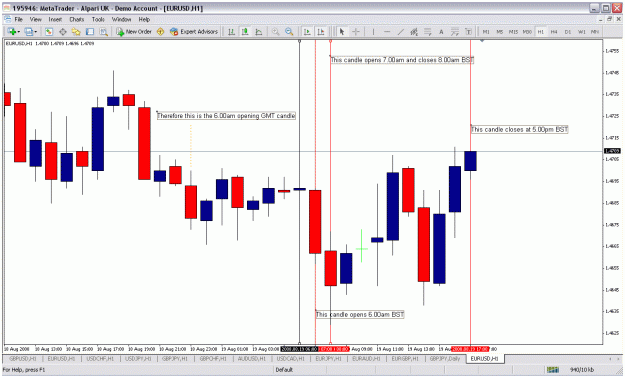Zoom out of the chart
The width and height of the screenshot is (625, 376).
click(289, 31)
